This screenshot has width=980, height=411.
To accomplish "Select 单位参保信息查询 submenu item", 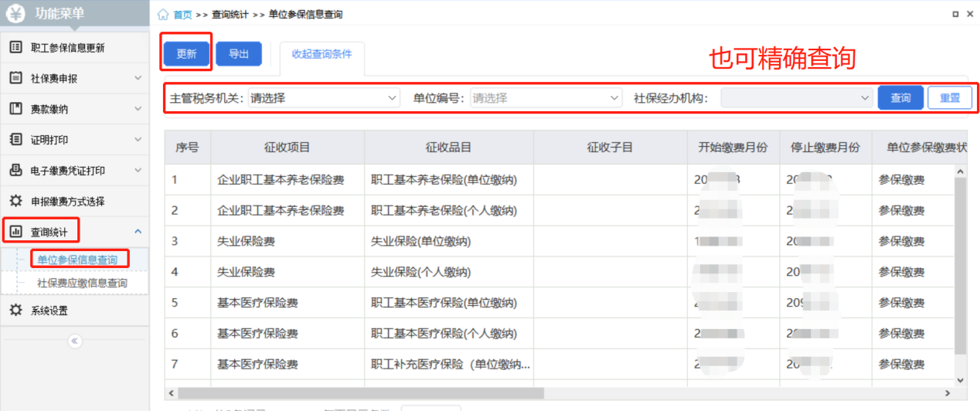I will [x=77, y=260].
